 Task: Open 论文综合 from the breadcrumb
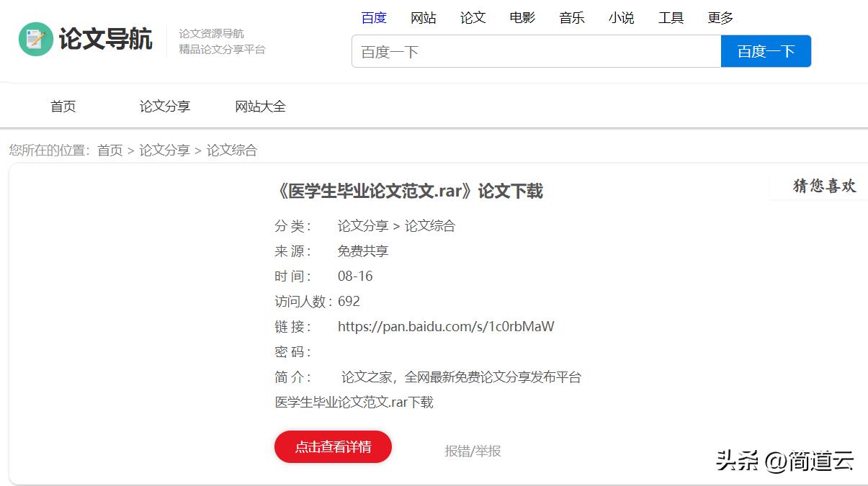tap(232, 150)
